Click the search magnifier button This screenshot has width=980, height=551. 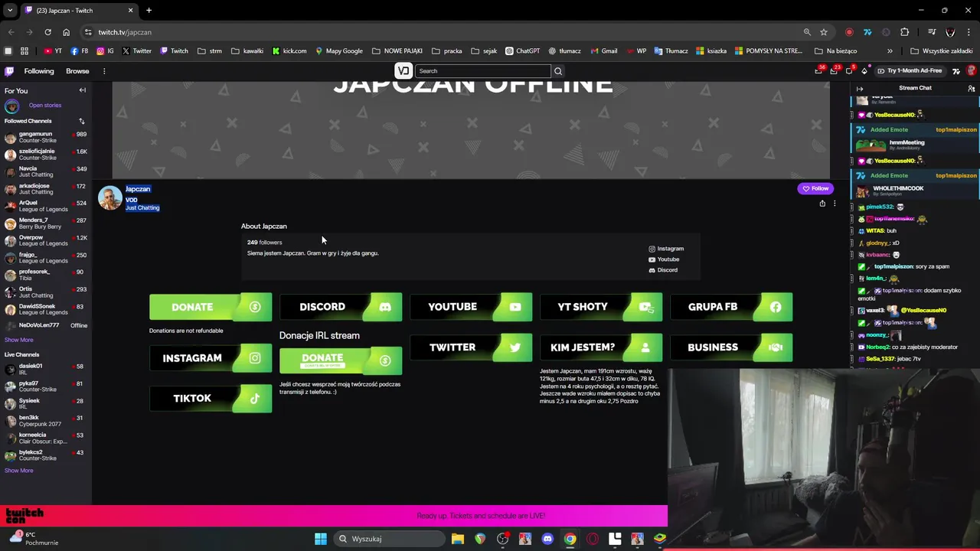558,71
